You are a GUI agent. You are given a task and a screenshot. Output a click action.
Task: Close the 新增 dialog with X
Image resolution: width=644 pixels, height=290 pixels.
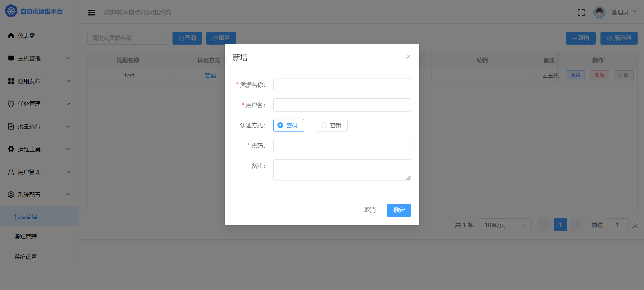[x=408, y=57]
